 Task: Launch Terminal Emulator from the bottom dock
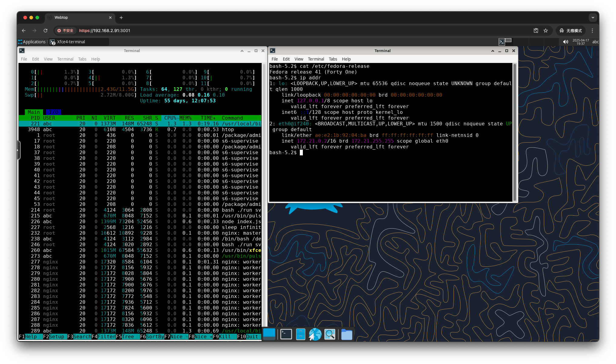pos(286,334)
